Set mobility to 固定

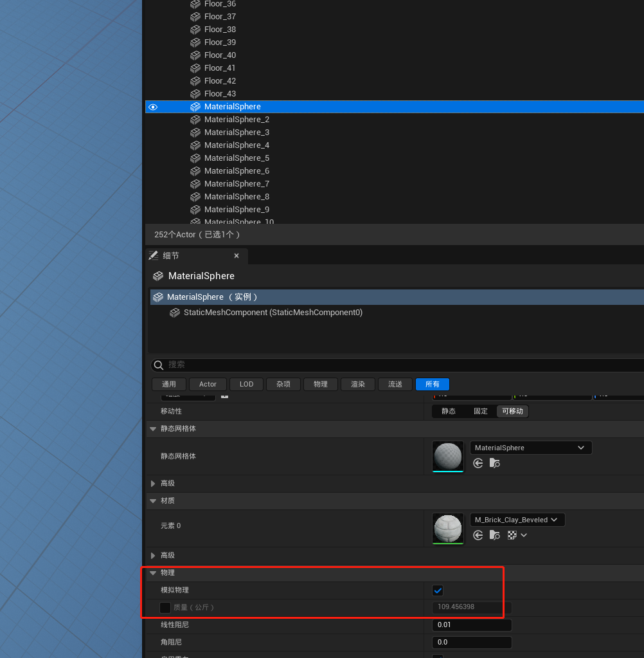481,411
